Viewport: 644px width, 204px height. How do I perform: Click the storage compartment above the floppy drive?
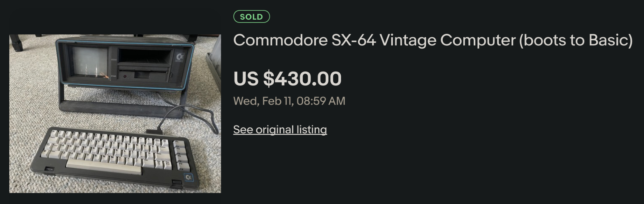(144, 57)
